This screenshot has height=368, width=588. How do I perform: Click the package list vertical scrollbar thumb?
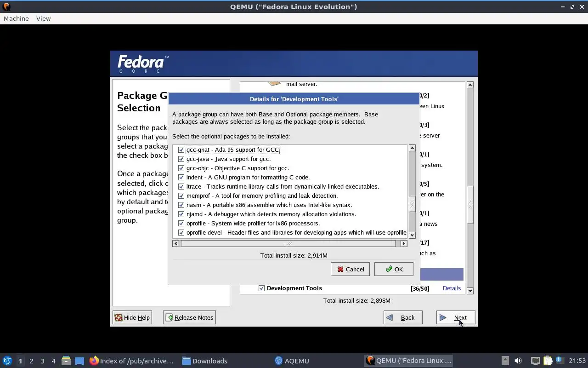pos(412,205)
